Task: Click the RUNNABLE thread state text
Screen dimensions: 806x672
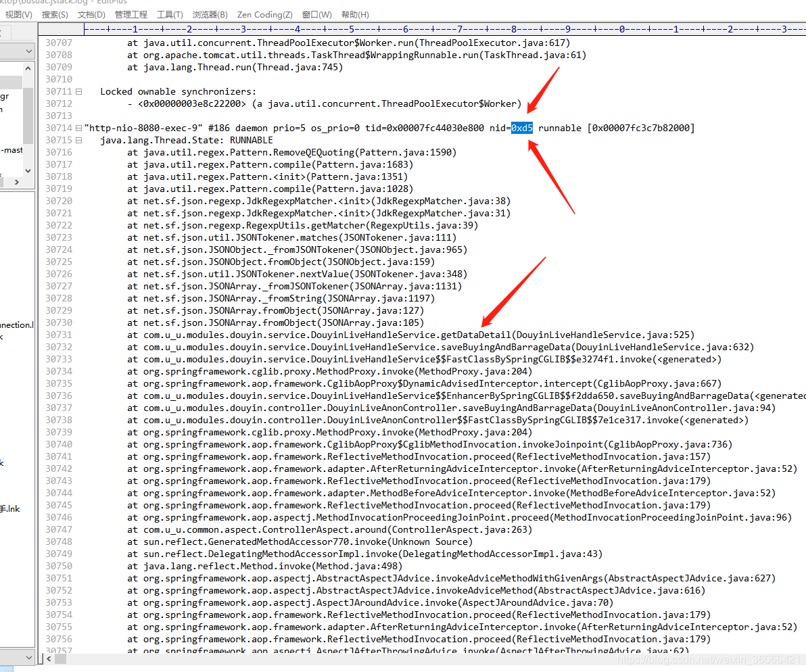Action: pos(252,140)
